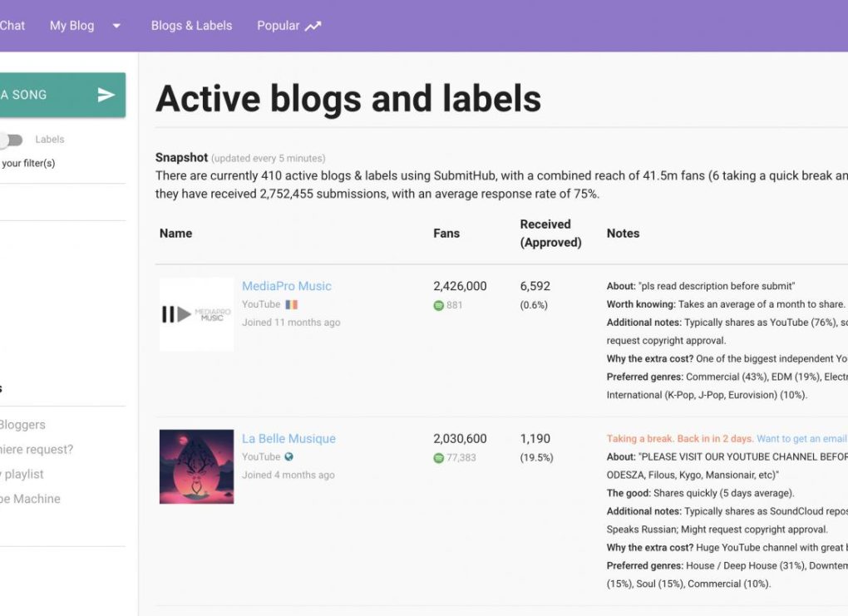The height and width of the screenshot is (616, 848).
Task: Select the 2,426,000 fans value
Action: [460, 286]
